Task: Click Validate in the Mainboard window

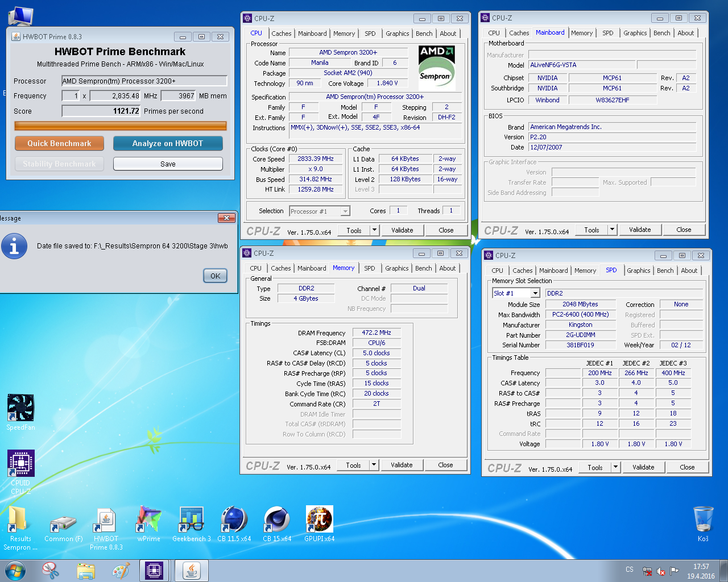Action: (x=640, y=230)
